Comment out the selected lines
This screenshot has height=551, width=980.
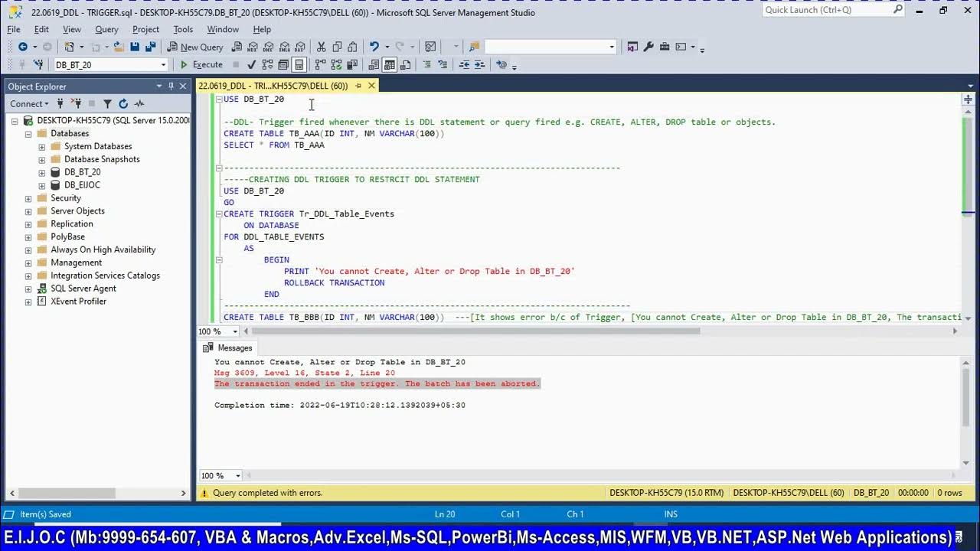point(427,65)
